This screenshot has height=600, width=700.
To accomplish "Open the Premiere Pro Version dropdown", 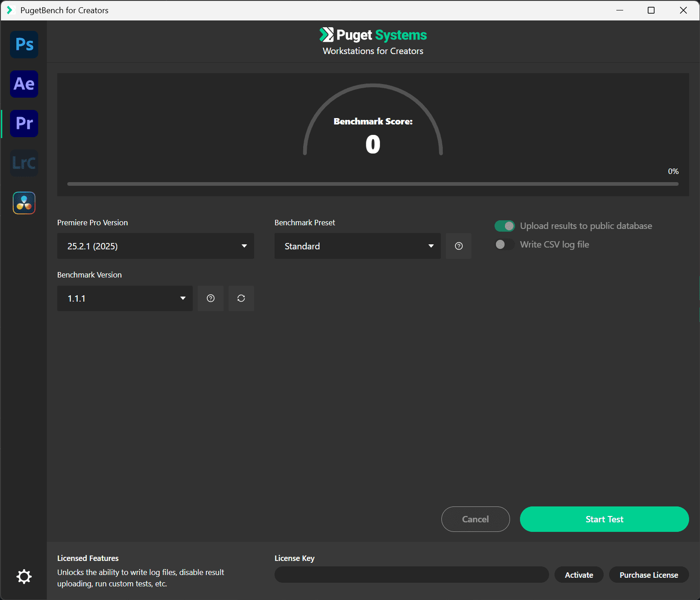I will click(x=155, y=246).
